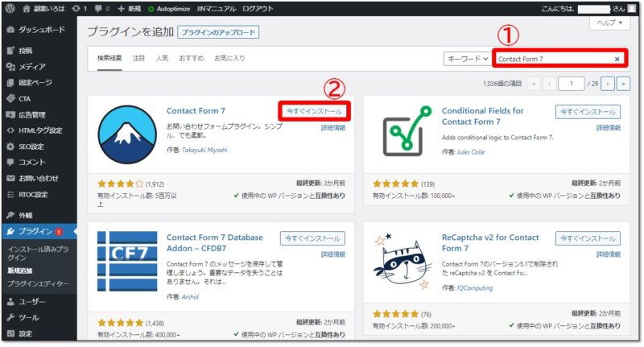Open 詳細情報 for Conditional Fields plugin
This screenshot has height=347, width=644.
click(x=609, y=128)
